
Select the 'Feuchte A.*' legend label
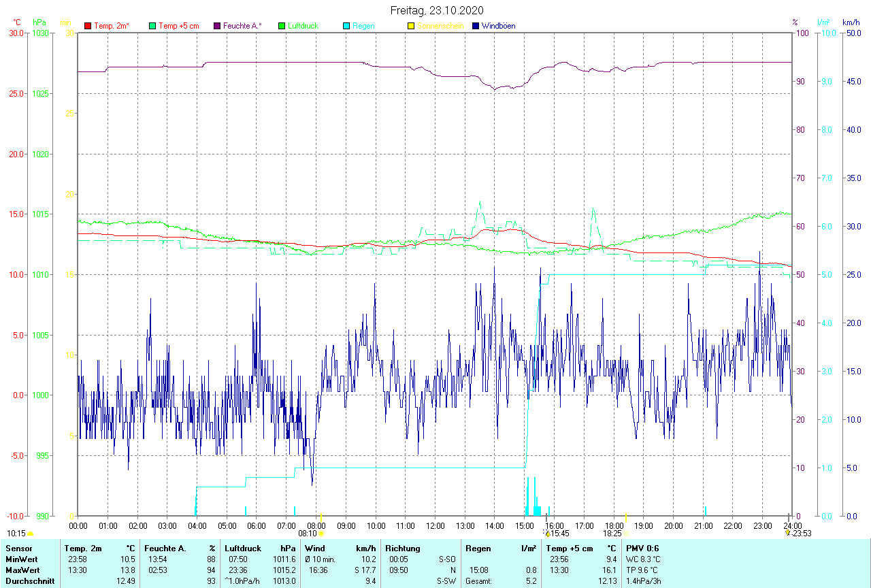[x=242, y=26]
